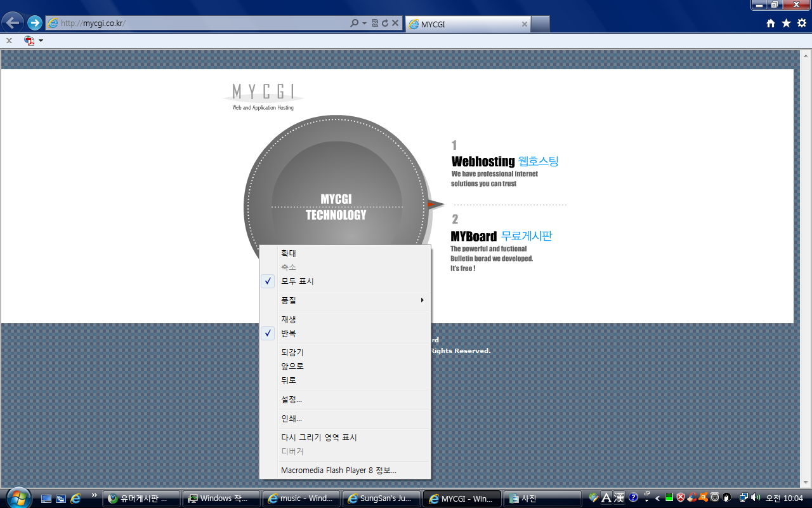Click the green monitor tray icon

click(x=669, y=498)
